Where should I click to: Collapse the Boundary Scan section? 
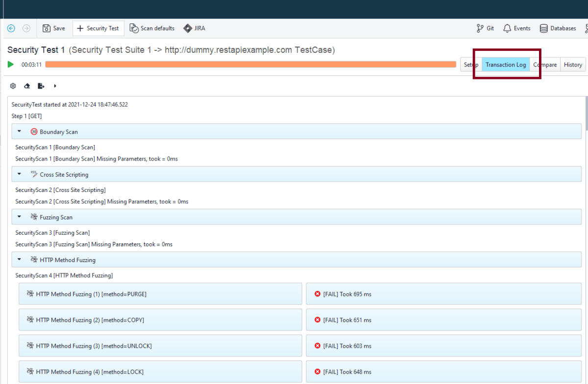click(19, 132)
